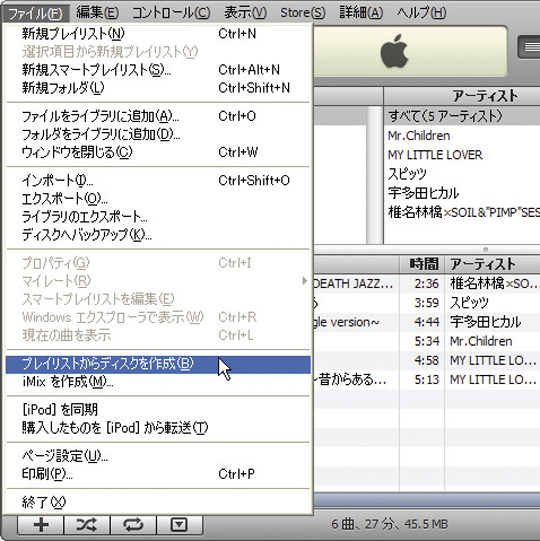Choose 新規プレイリスト(N) menu item
This screenshot has height=541, width=540.
point(158,34)
